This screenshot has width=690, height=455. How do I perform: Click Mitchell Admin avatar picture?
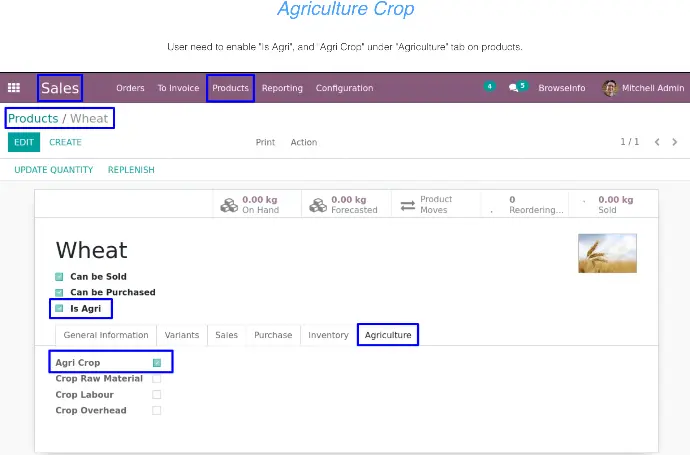(610, 88)
